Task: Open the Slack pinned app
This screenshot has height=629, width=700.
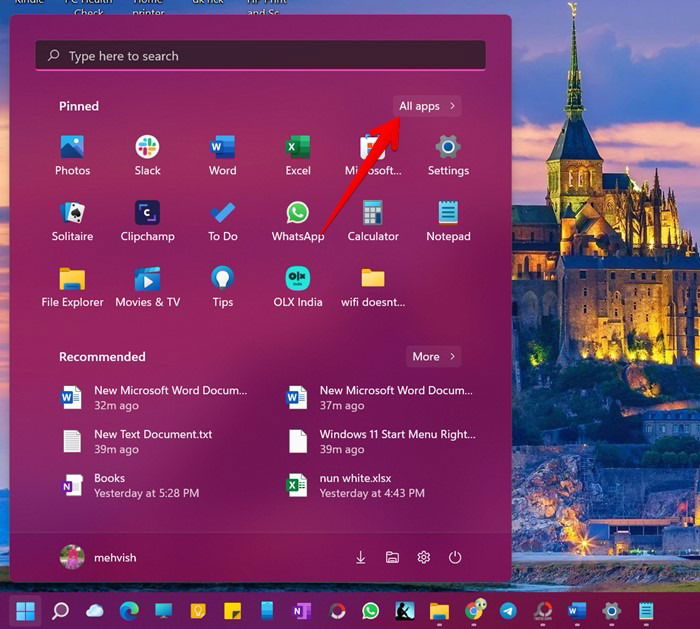Action: point(147,155)
